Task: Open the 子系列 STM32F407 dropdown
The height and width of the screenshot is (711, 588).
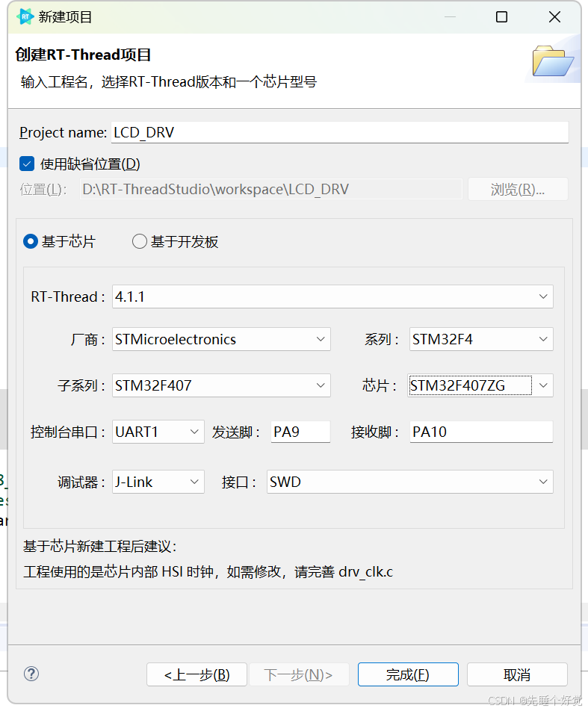Action: coord(221,385)
